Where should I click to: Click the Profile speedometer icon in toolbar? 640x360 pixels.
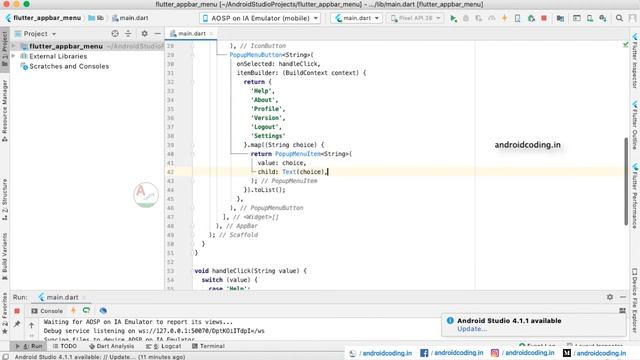click(491, 18)
